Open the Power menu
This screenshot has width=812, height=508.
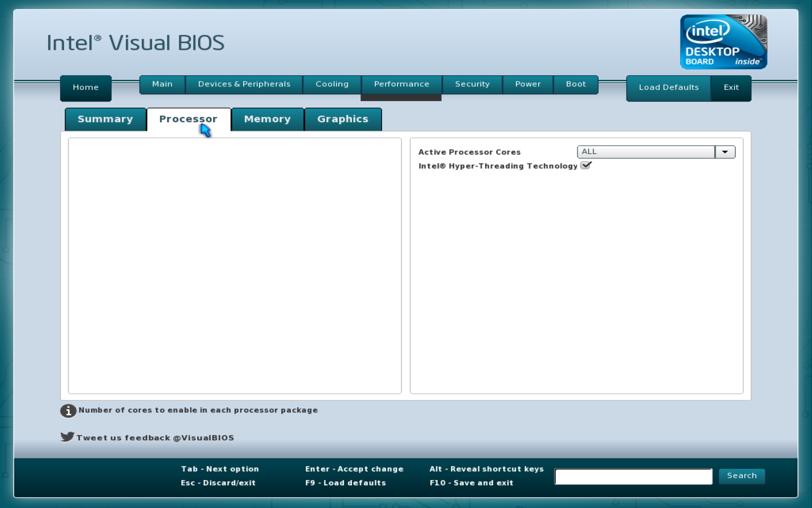[528, 84]
